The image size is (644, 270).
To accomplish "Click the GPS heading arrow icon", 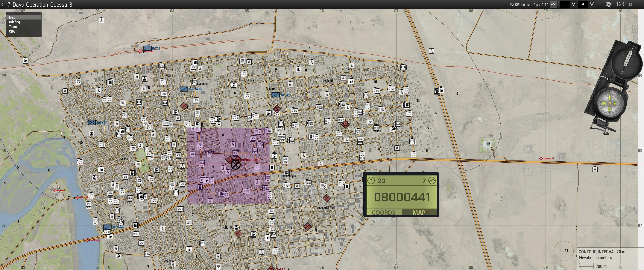I will pos(371,180).
